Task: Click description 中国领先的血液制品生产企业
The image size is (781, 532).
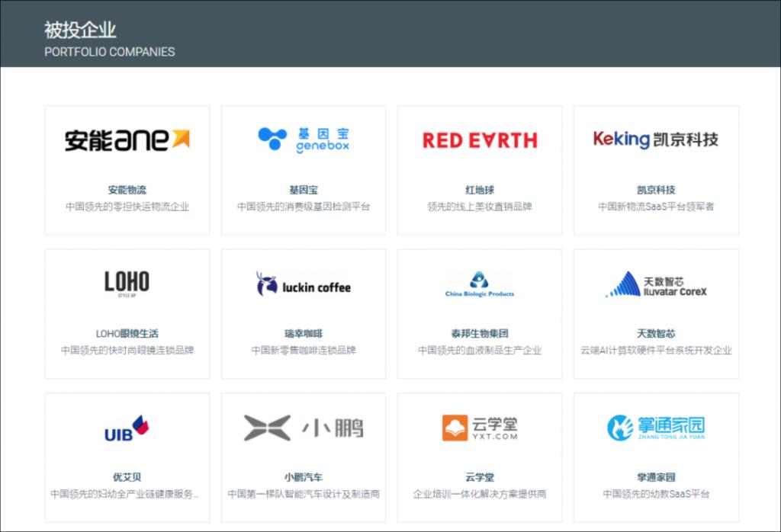Action: tap(480, 351)
